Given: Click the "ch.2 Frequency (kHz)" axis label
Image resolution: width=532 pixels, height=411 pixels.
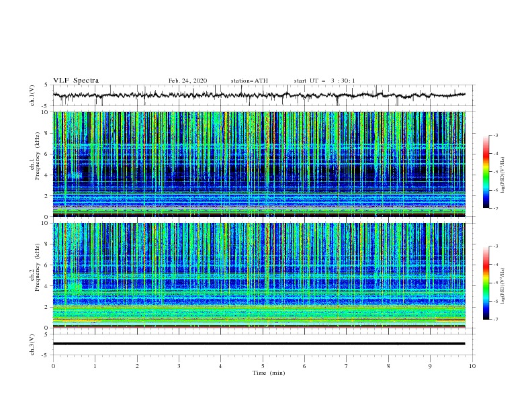Looking at the screenshot, I should click(35, 267).
